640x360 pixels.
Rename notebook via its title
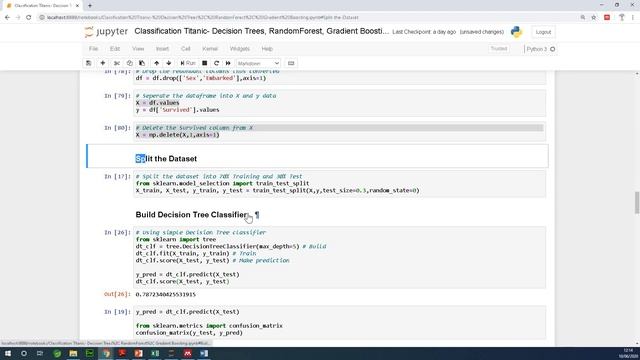pyautogui.click(x=261, y=31)
